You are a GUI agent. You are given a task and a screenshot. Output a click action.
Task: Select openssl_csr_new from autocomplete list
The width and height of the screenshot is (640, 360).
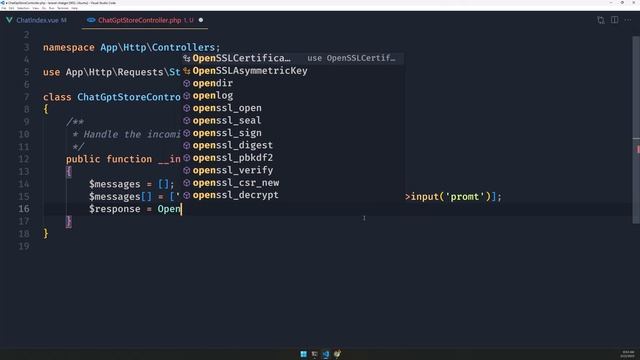point(293,183)
